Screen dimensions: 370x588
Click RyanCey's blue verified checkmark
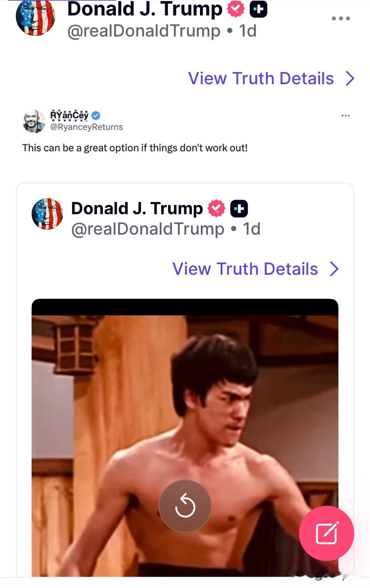click(x=96, y=115)
